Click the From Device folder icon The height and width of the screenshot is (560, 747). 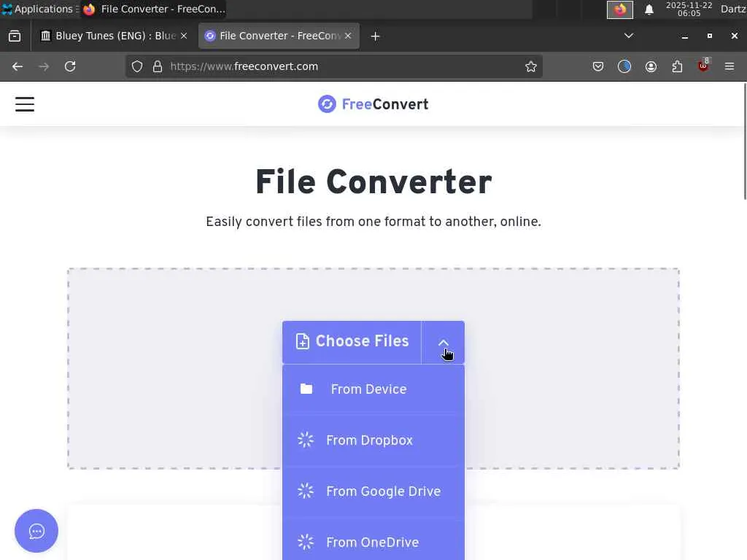[x=306, y=389]
